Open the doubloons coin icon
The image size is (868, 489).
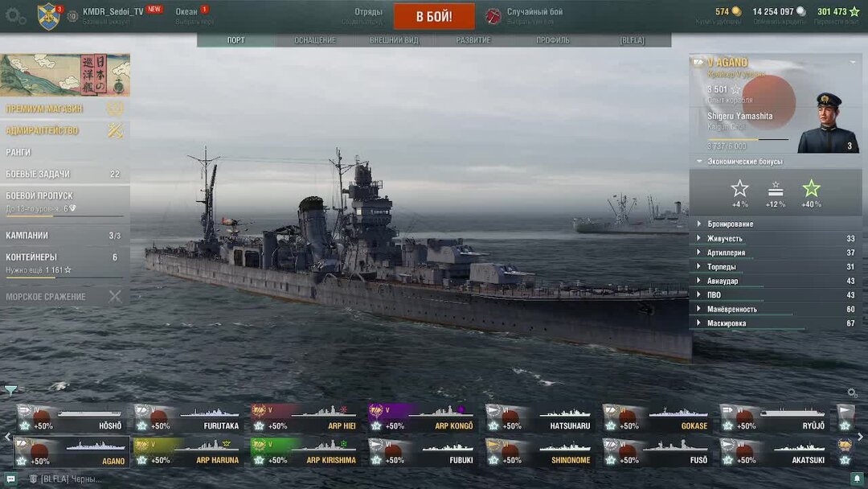[736, 11]
